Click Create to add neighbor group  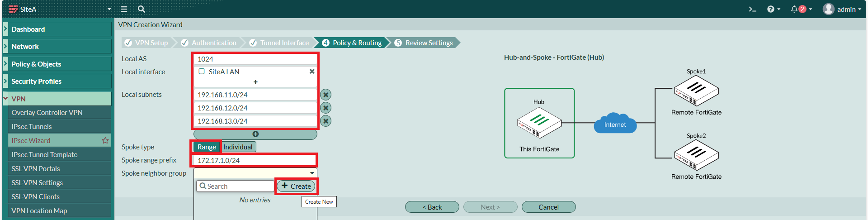(296, 186)
